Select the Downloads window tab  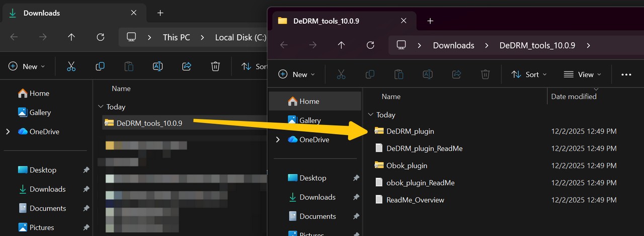pyautogui.click(x=73, y=13)
